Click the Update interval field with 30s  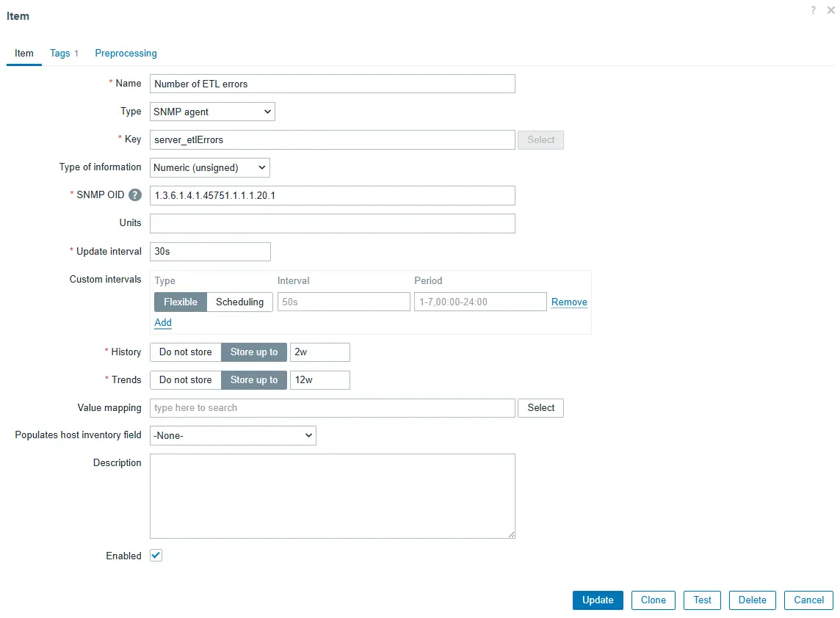coord(210,252)
